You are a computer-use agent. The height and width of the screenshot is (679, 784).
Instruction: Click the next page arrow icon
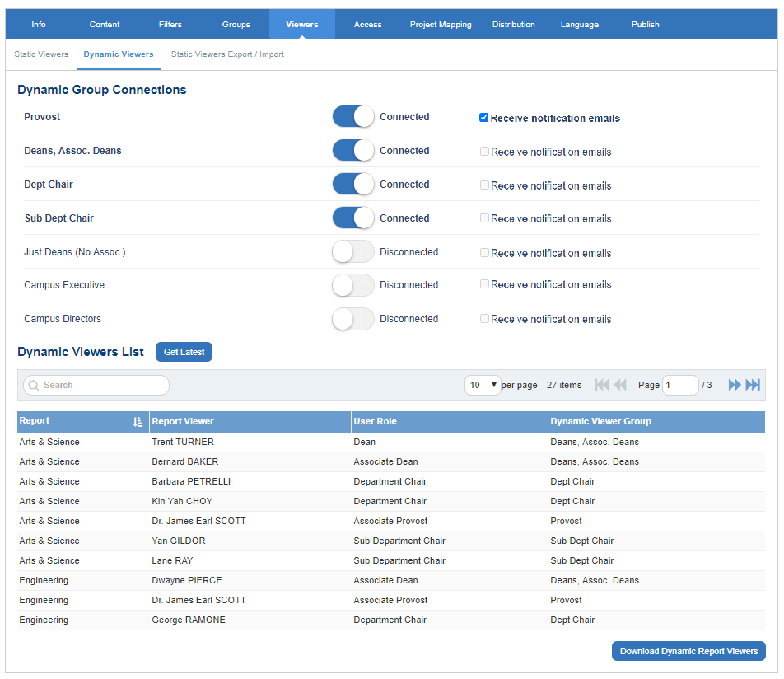[735, 385]
